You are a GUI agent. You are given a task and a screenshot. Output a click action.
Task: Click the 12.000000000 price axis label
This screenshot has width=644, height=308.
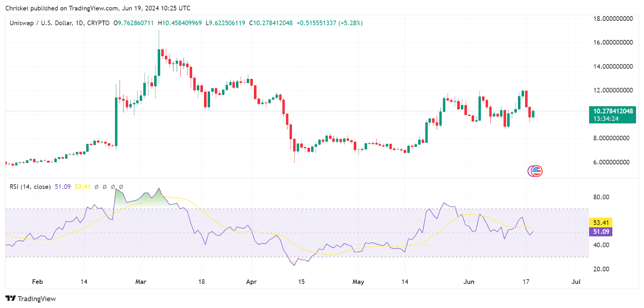613,90
